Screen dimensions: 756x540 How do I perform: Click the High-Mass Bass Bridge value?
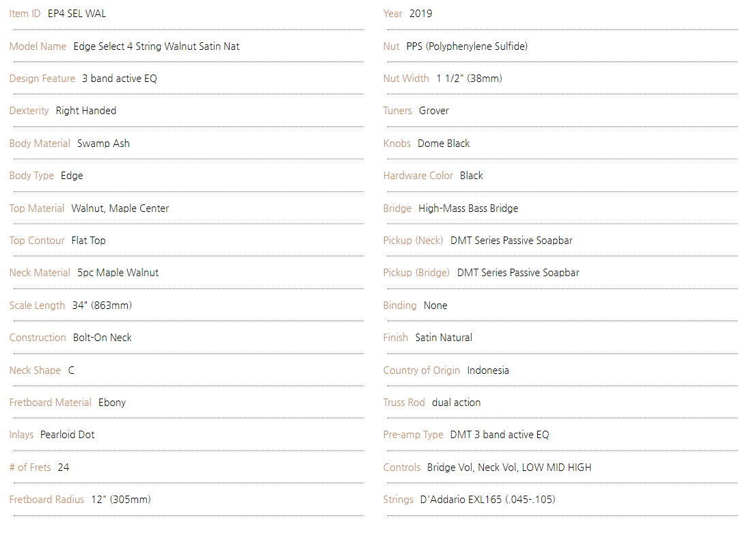click(468, 208)
